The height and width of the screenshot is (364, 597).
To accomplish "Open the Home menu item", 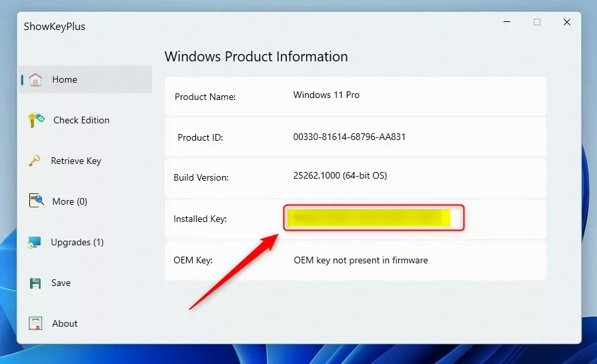I will click(x=85, y=79).
